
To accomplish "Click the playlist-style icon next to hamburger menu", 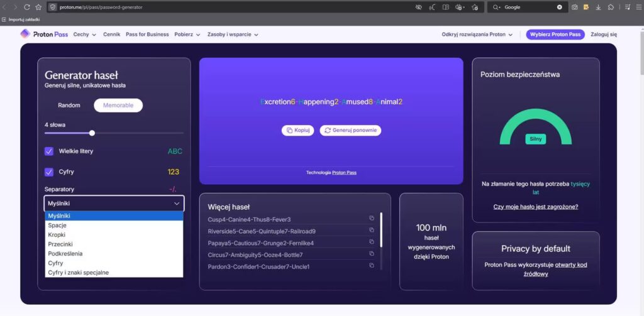I will (x=628, y=7).
